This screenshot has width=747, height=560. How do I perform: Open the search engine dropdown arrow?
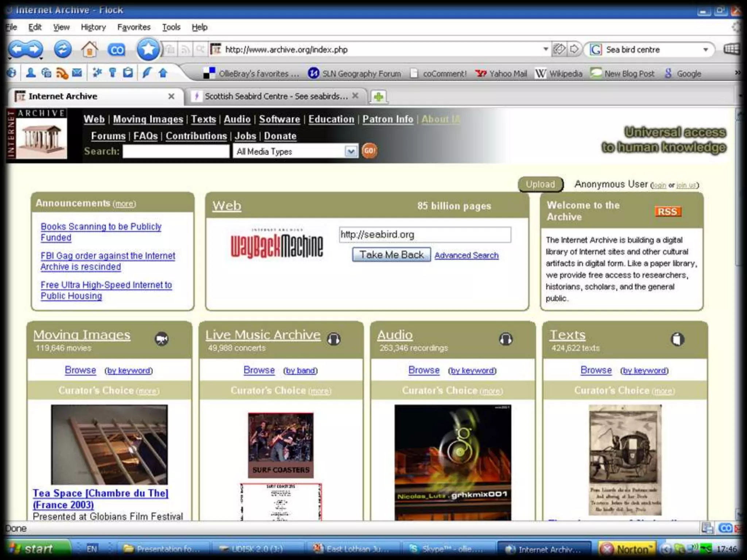click(x=706, y=50)
